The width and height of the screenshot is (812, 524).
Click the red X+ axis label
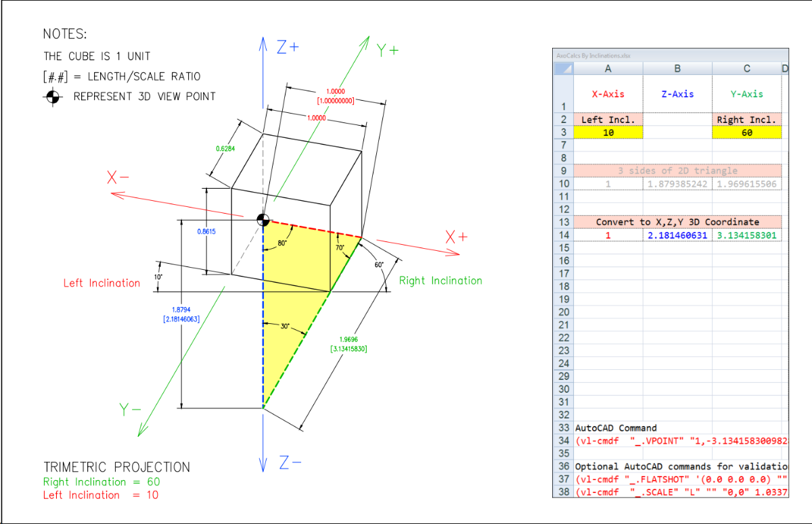pos(457,237)
